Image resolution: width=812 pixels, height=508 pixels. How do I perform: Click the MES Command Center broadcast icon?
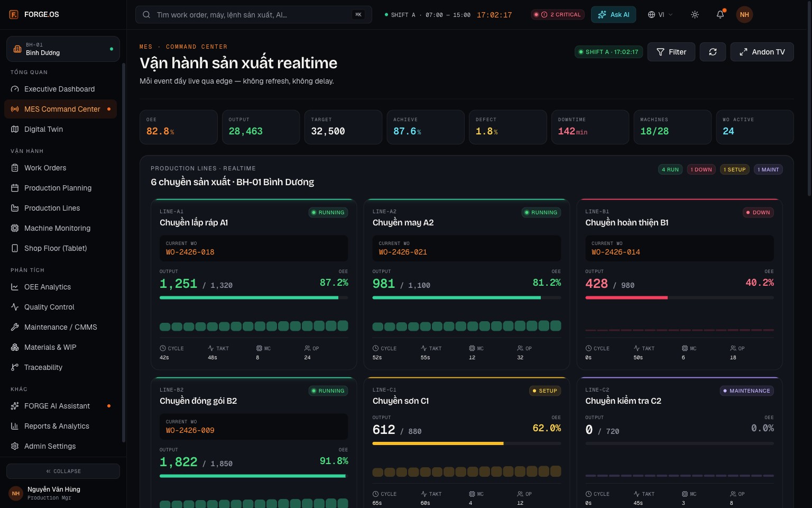[15, 109]
